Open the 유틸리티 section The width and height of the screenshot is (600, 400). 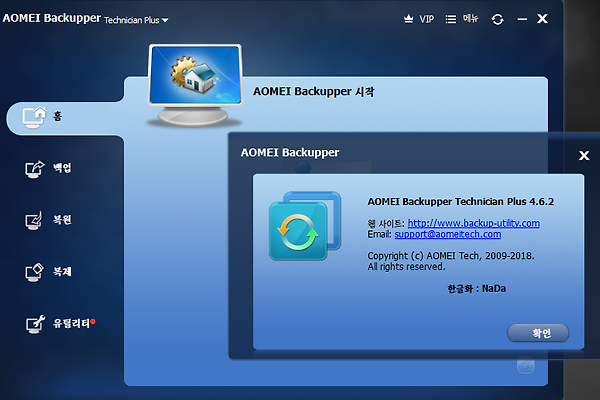(60, 324)
